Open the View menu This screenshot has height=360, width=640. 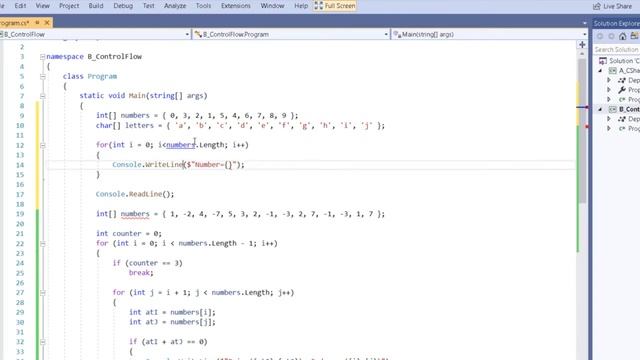pos(42,6)
